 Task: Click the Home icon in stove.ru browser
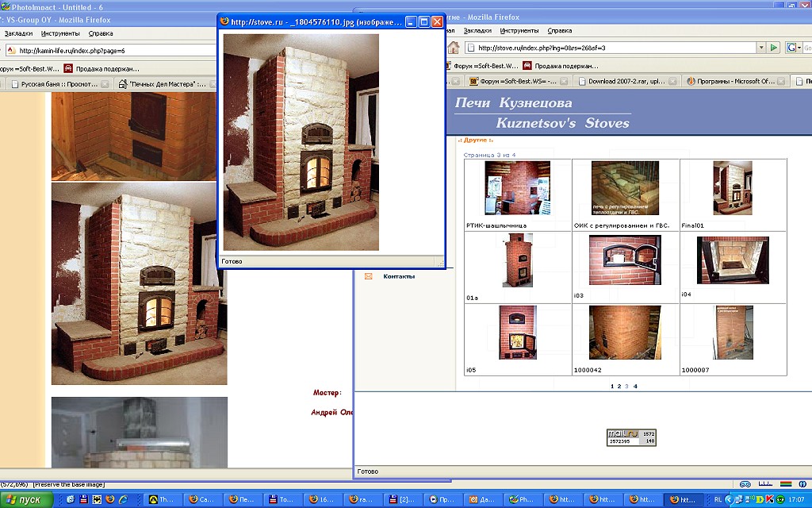[454, 48]
